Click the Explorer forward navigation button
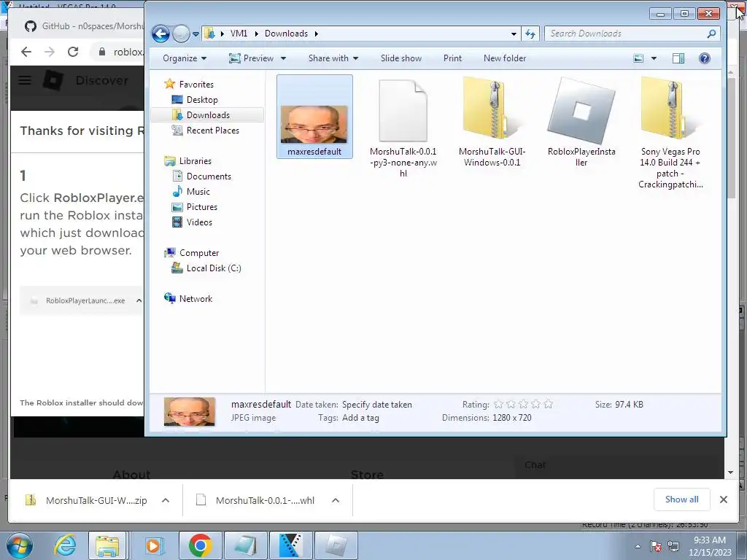 pyautogui.click(x=181, y=34)
